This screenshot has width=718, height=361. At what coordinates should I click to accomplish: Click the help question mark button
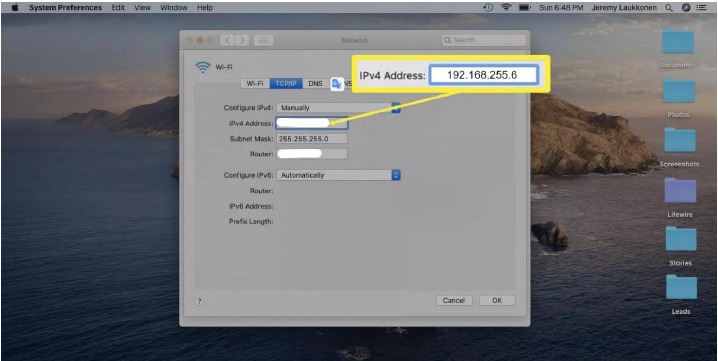pyautogui.click(x=199, y=301)
